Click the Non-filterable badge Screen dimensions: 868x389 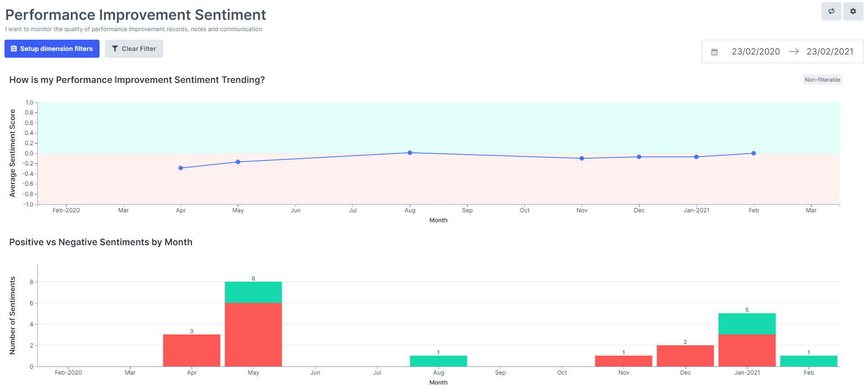[x=822, y=80]
